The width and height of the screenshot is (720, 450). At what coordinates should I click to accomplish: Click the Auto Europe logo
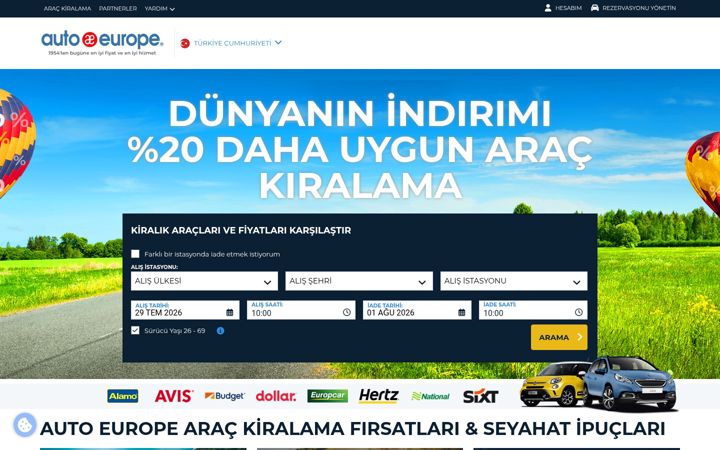click(102, 43)
